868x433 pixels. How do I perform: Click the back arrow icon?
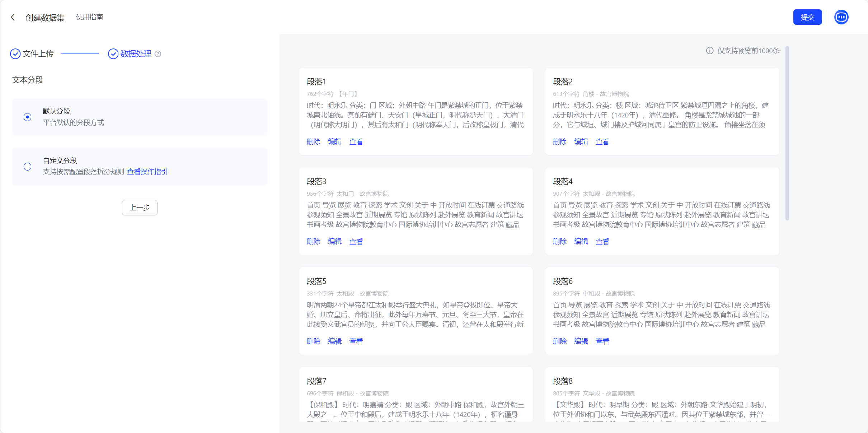13,17
